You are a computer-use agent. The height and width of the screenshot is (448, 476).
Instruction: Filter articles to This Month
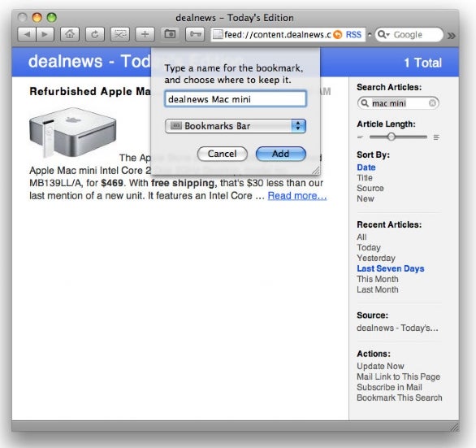pyautogui.click(x=378, y=279)
